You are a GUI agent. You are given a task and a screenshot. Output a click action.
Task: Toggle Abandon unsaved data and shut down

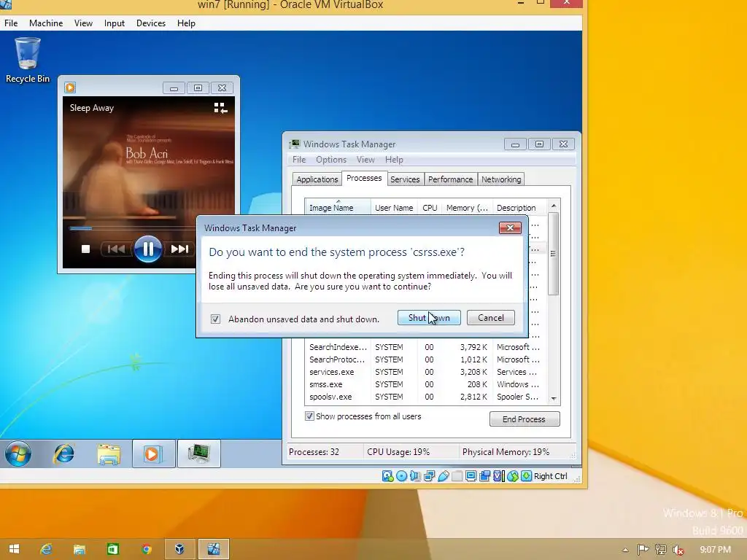tap(215, 319)
